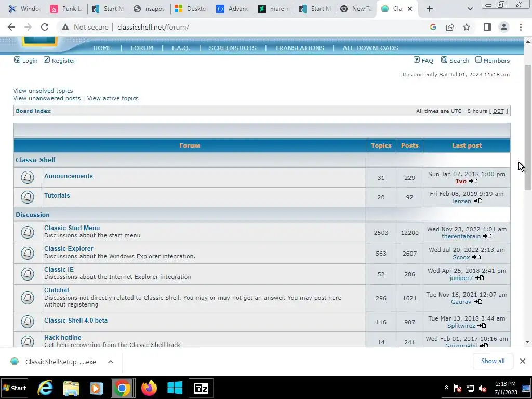
Task: Reload the classicshell.net page
Action: pyautogui.click(x=45, y=27)
